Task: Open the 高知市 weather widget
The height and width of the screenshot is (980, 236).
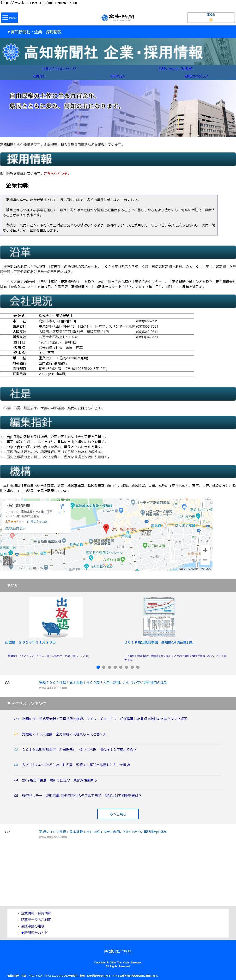Action: (211, 17)
